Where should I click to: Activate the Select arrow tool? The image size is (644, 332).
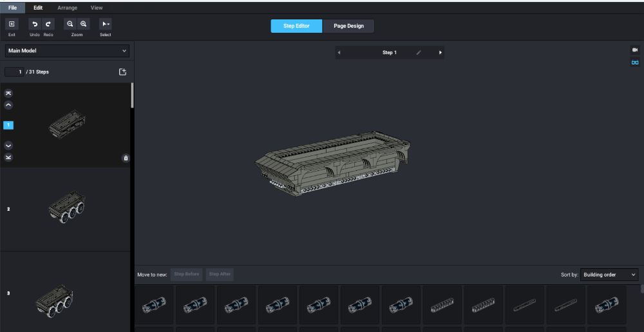click(x=106, y=24)
